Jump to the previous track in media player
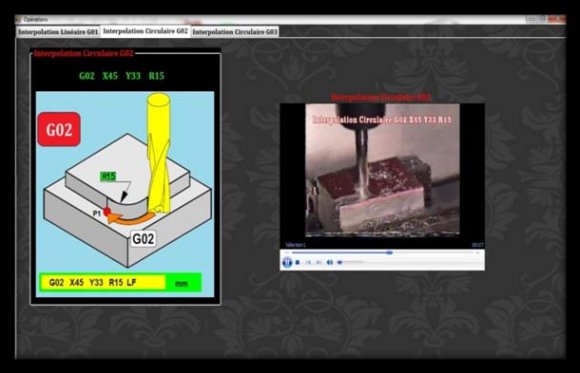Screen dimensions: 580x373 (308, 262)
